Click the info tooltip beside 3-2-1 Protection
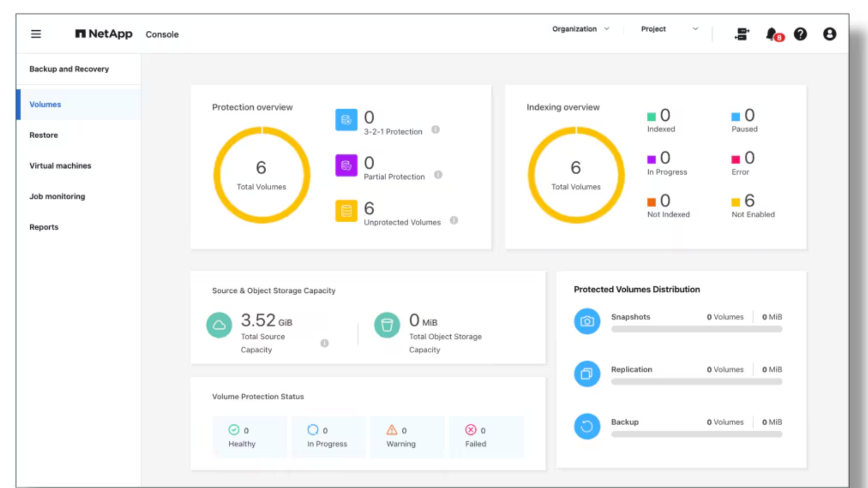The image size is (868, 488). pos(435,130)
